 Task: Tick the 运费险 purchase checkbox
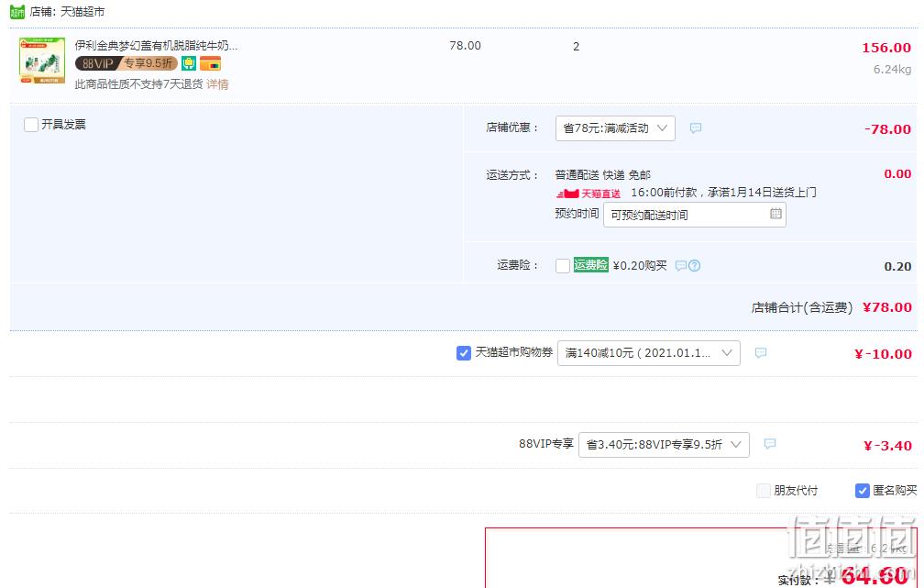click(563, 265)
